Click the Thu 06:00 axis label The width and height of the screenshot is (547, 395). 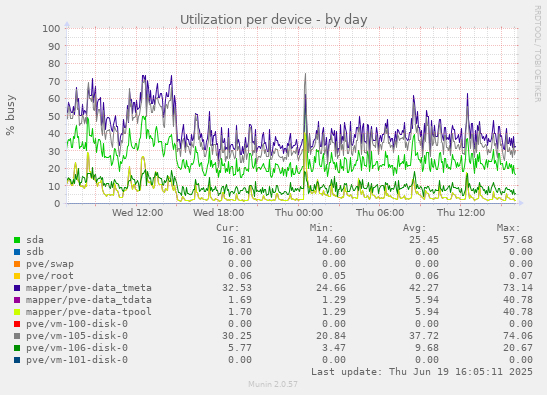pyautogui.click(x=380, y=213)
